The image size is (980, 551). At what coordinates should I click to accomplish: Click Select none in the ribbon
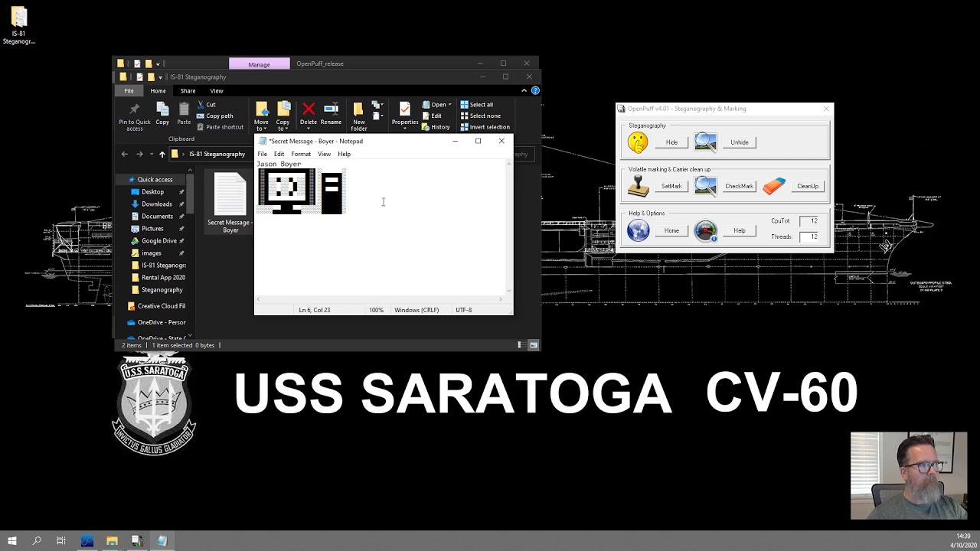[480, 116]
